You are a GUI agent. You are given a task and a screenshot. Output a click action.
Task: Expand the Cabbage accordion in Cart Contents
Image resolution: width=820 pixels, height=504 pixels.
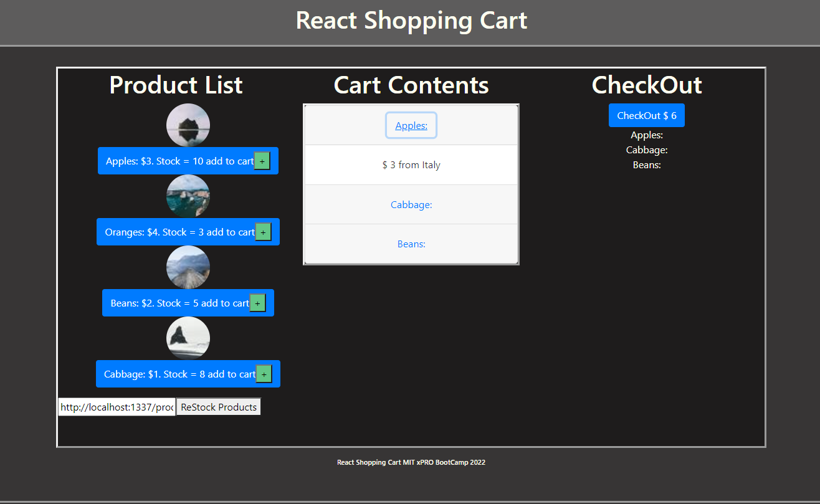[411, 204]
